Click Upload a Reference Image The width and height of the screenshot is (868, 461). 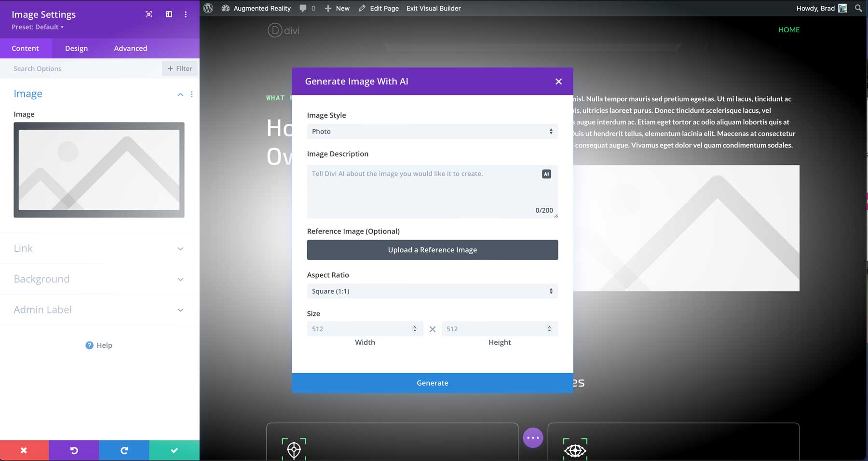(432, 250)
